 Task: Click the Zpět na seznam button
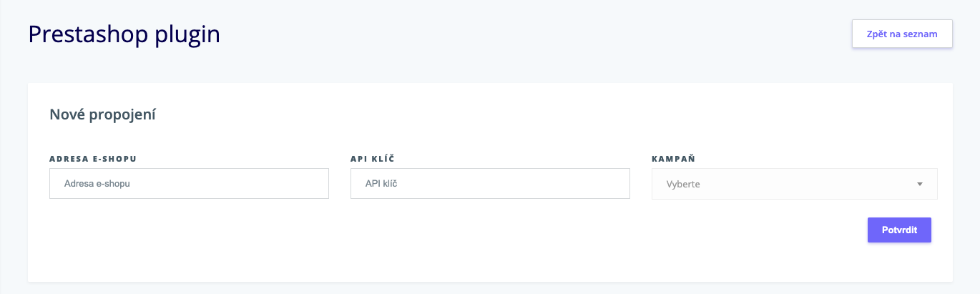pos(901,34)
